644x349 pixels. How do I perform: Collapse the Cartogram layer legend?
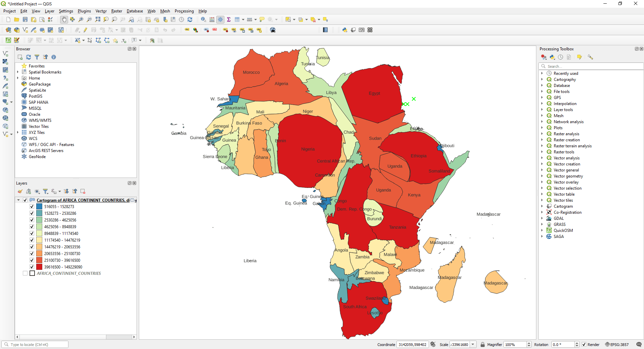tap(18, 200)
